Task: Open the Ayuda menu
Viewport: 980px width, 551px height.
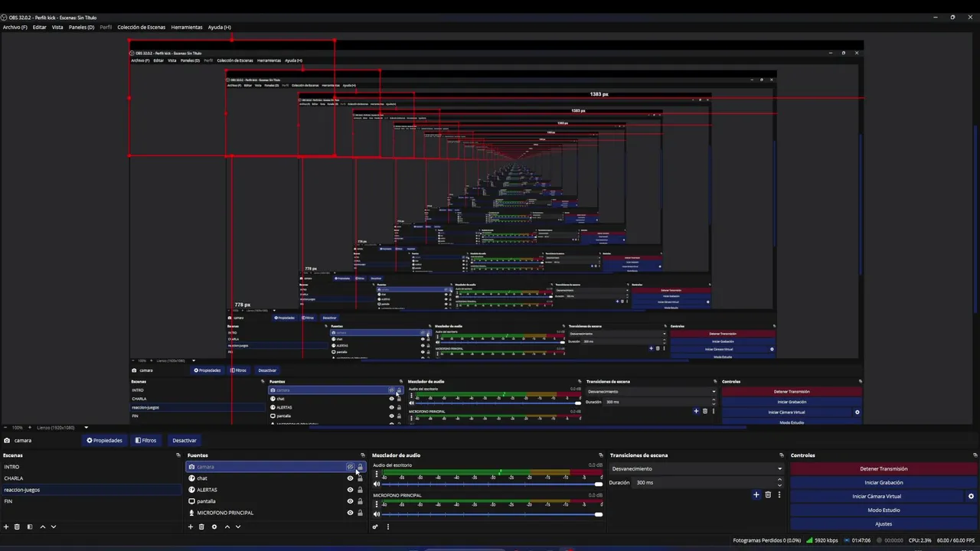Action: (x=219, y=27)
